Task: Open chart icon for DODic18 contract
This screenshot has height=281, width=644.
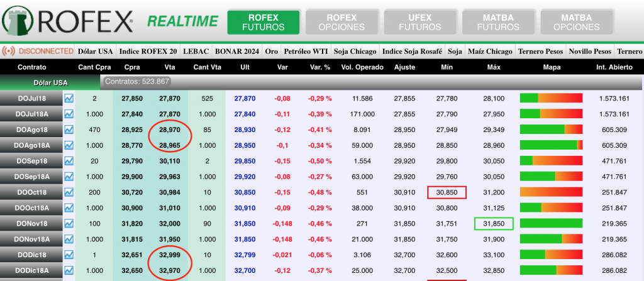Action: pyautogui.click(x=69, y=255)
